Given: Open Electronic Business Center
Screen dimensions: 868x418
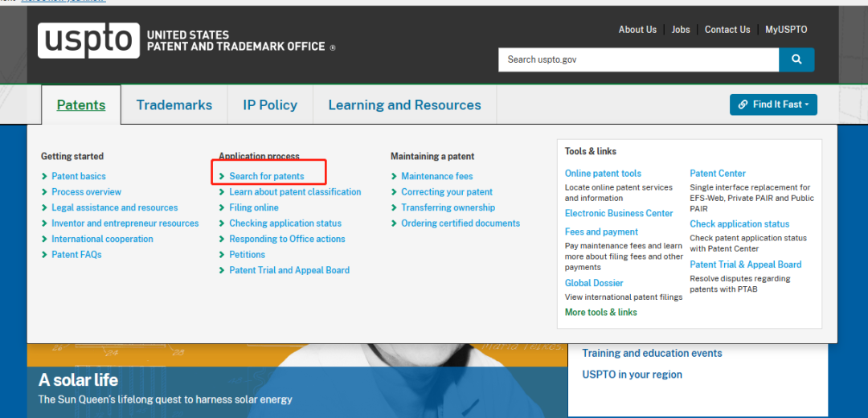Looking at the screenshot, I should click(x=619, y=213).
